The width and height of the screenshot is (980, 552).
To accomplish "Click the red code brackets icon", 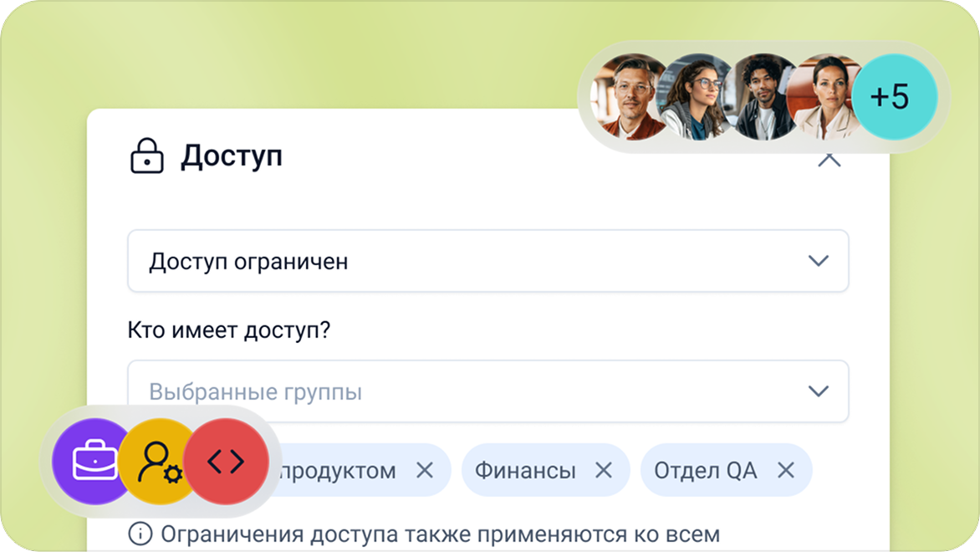I will point(226,462).
